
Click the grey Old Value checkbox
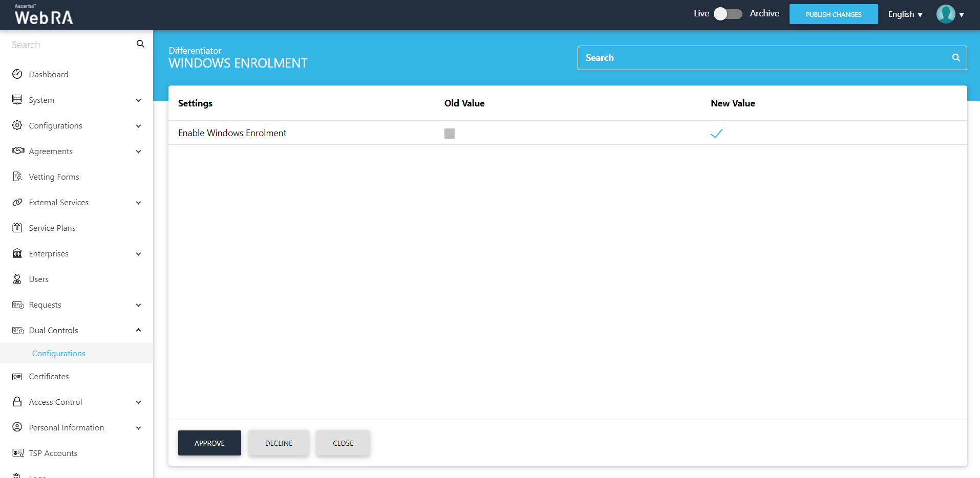pyautogui.click(x=450, y=134)
